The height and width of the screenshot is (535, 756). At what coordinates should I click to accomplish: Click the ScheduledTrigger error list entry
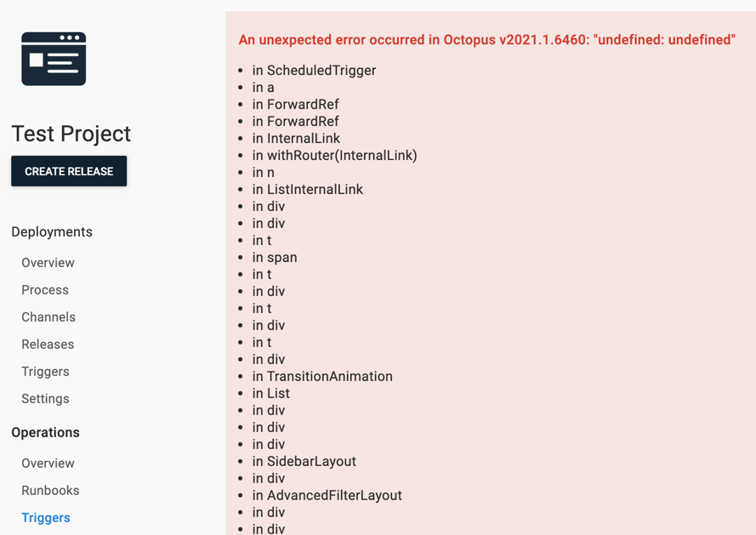click(x=314, y=71)
